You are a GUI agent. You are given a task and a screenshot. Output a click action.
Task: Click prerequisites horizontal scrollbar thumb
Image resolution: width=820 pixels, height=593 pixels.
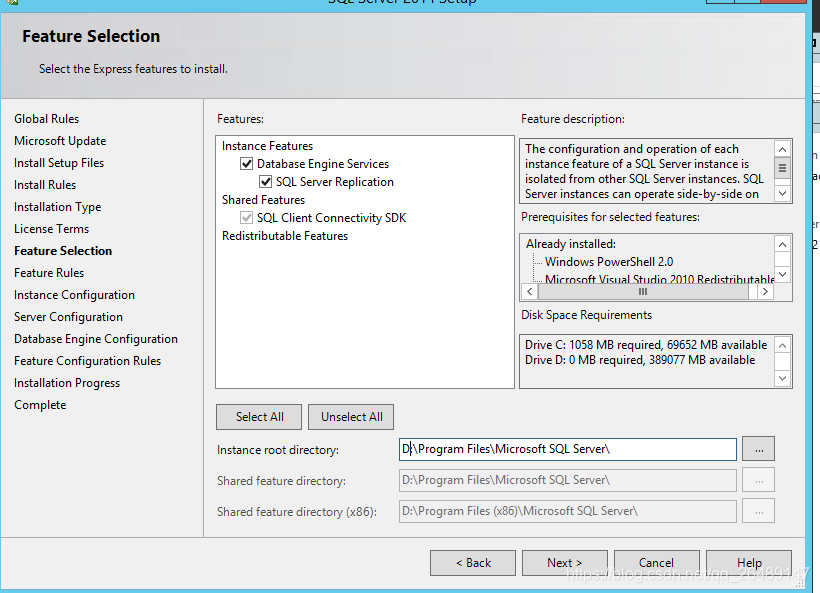click(643, 292)
